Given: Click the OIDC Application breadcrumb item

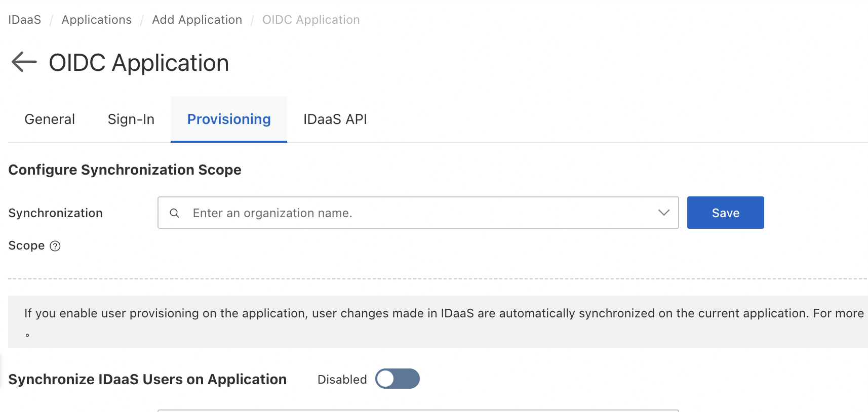Looking at the screenshot, I should (x=311, y=20).
